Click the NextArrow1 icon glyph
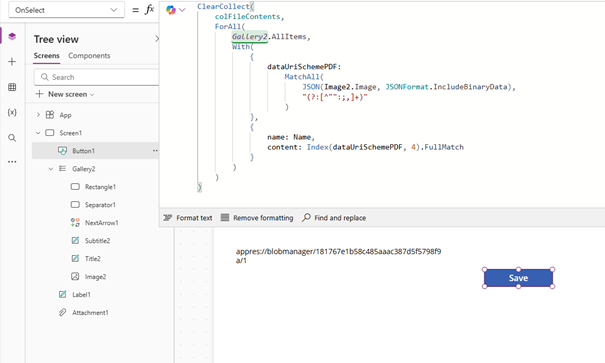 75,222
